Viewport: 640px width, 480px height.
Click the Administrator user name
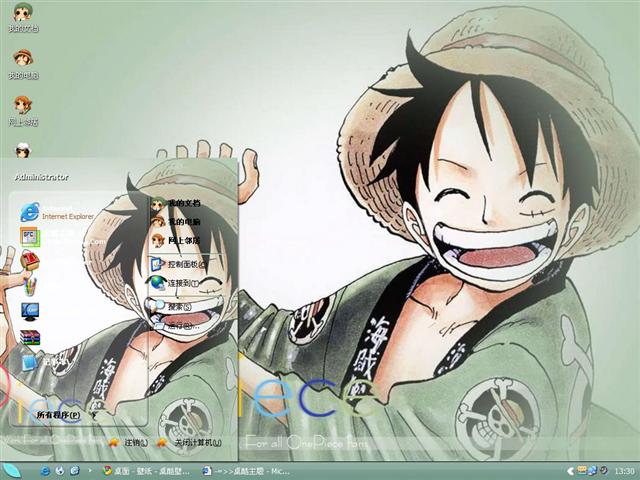42,177
